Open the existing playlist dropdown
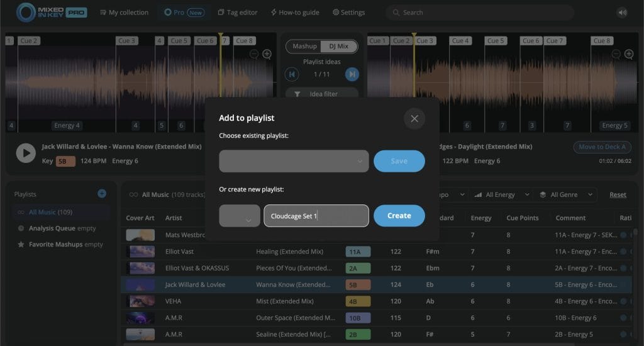 pyautogui.click(x=294, y=161)
